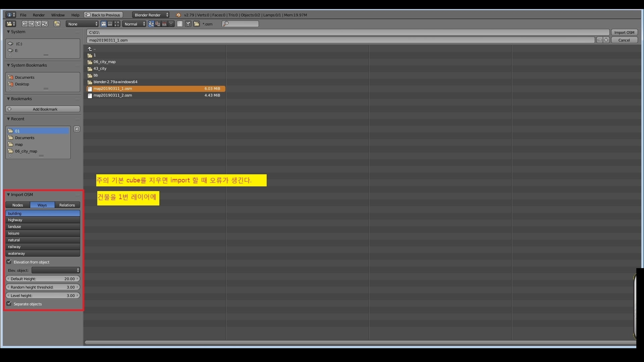Open the Elev. object dropdown
This screenshot has width=644, height=362.
coord(56,270)
